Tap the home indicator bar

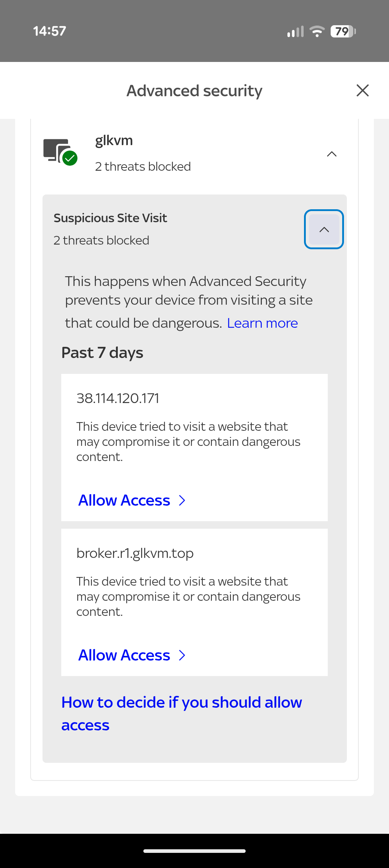click(194, 851)
